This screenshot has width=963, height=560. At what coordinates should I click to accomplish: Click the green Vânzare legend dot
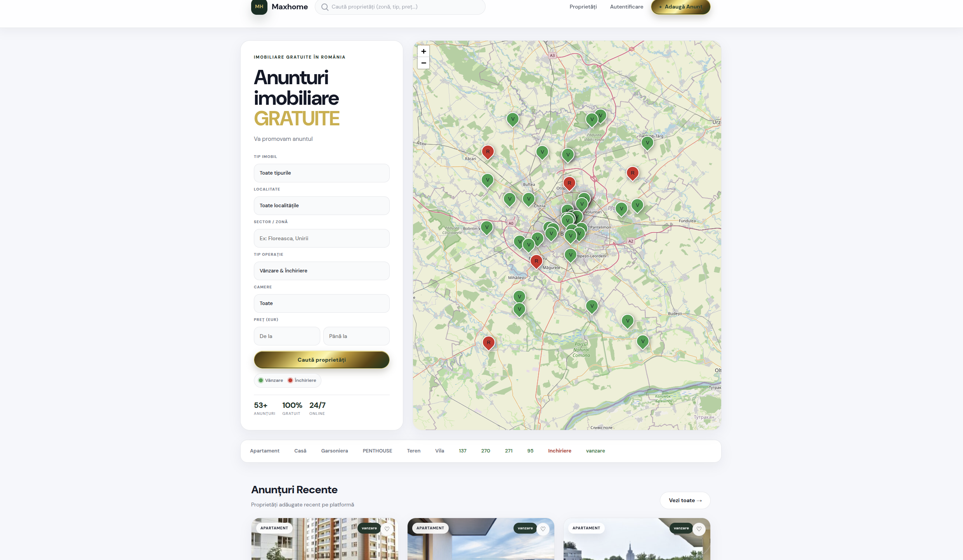pos(261,380)
